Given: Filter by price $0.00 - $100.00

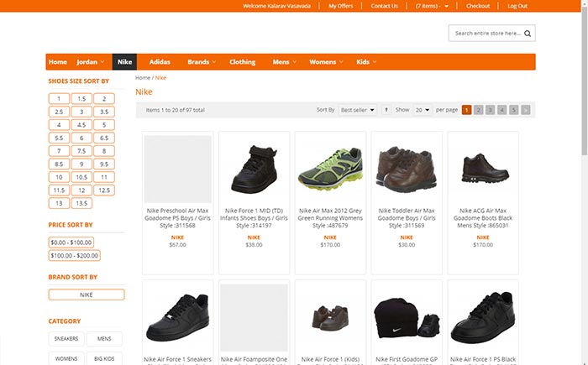Looking at the screenshot, I should tap(71, 242).
